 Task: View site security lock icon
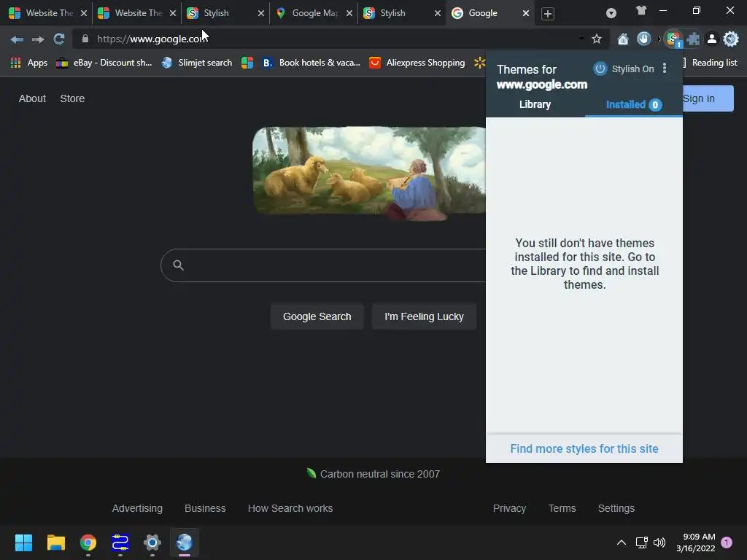(x=85, y=39)
